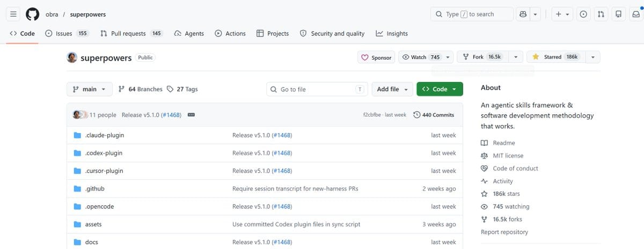644x249 pixels.
Task: Click the Go to file search field
Action: point(317,89)
